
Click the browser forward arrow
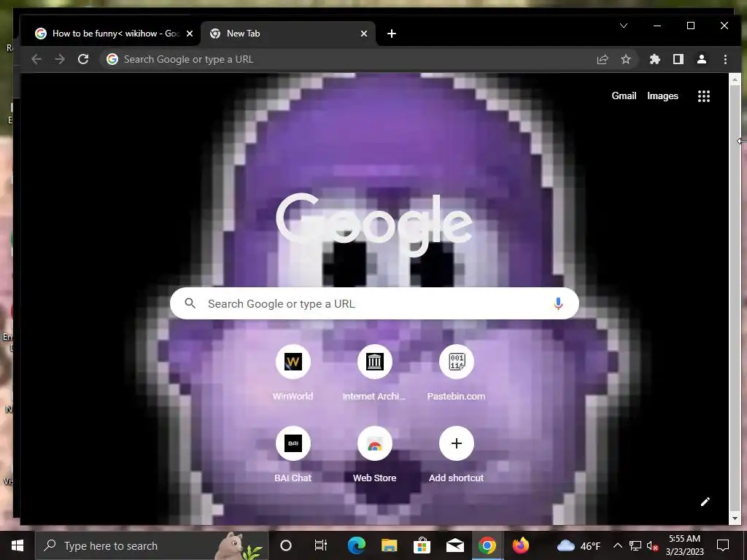[60, 59]
